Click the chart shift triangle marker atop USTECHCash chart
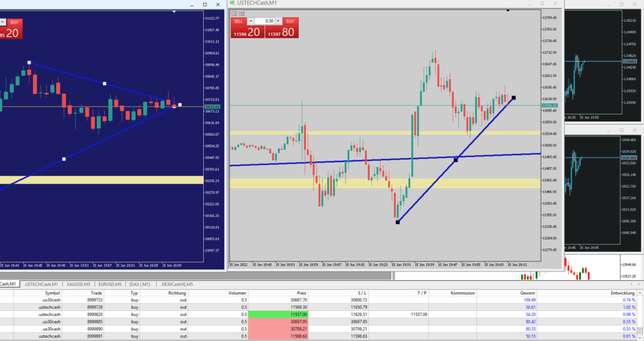Screen dimensions: 644x341 (508, 11)
